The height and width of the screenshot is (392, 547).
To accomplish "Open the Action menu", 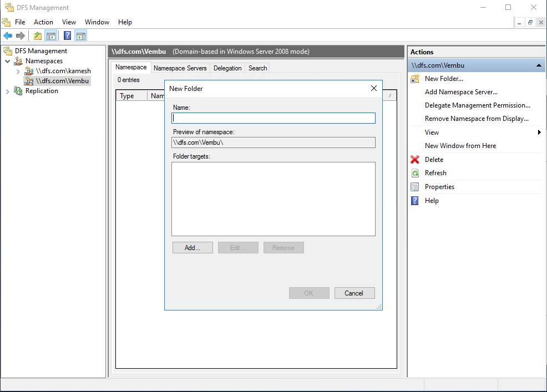I will (x=43, y=22).
